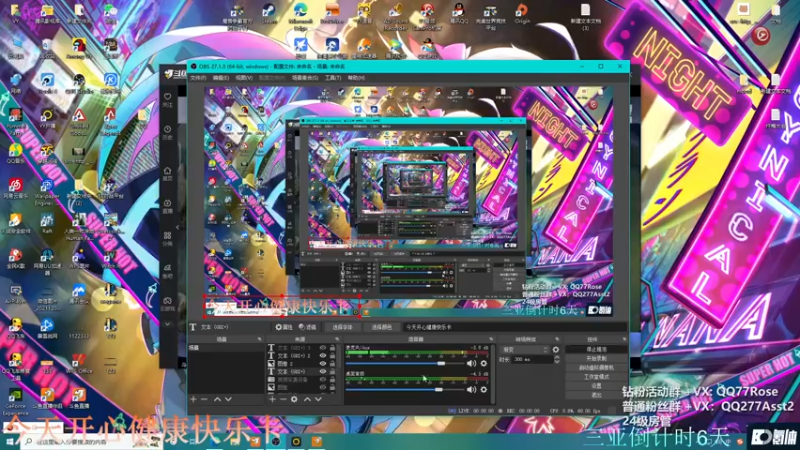800x450 pixels.
Task: Click the 桌面音频 volume slider
Action: coord(404,389)
